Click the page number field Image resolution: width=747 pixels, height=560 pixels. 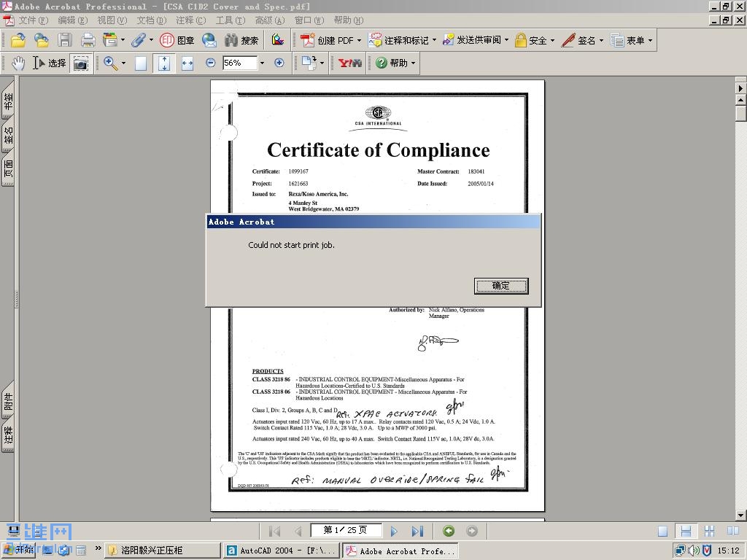[x=346, y=530]
